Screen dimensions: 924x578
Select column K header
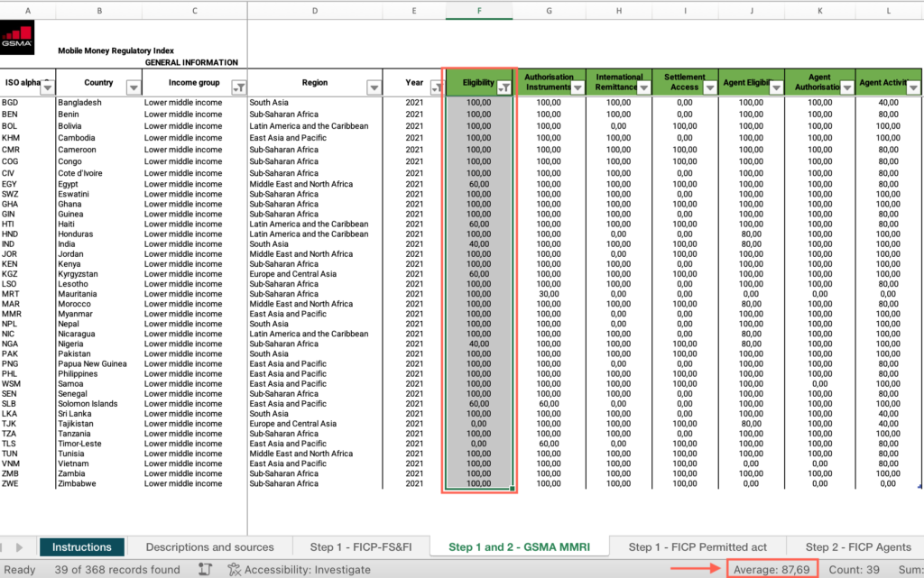[x=819, y=11]
